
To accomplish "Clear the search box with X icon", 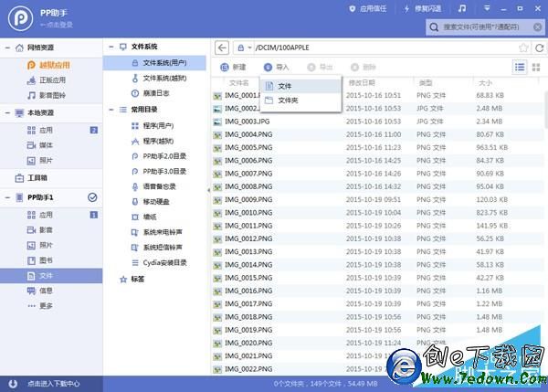I will click(538, 26).
